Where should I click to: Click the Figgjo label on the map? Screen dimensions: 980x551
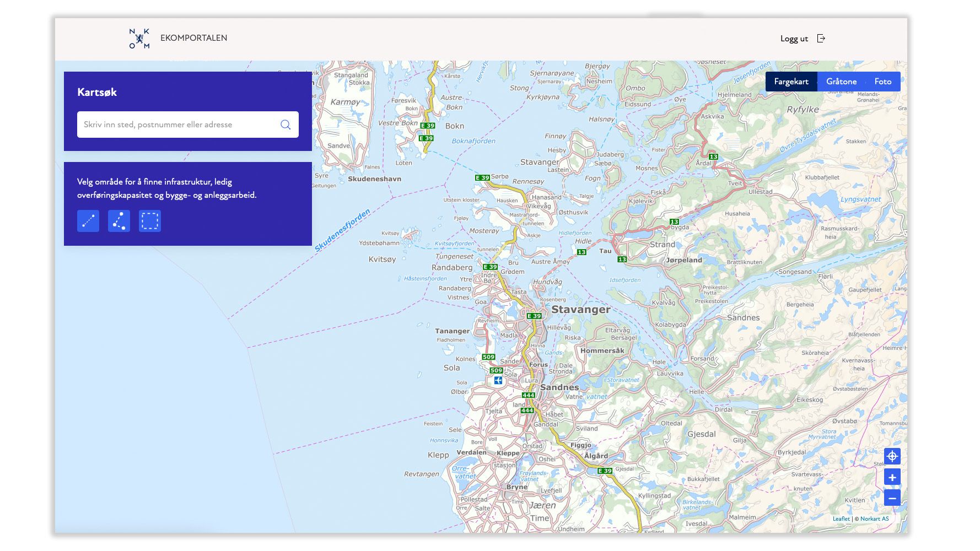point(581,445)
